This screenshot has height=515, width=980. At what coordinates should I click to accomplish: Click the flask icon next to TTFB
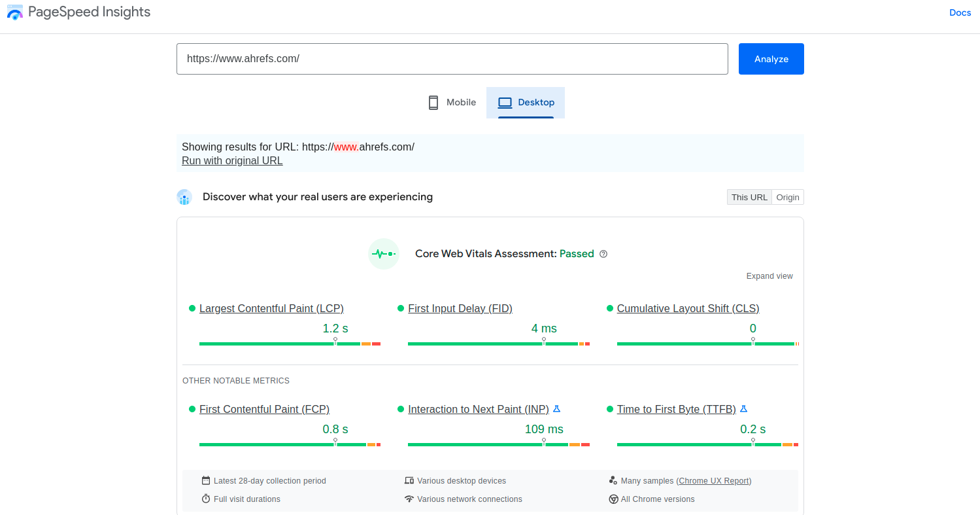tap(743, 409)
